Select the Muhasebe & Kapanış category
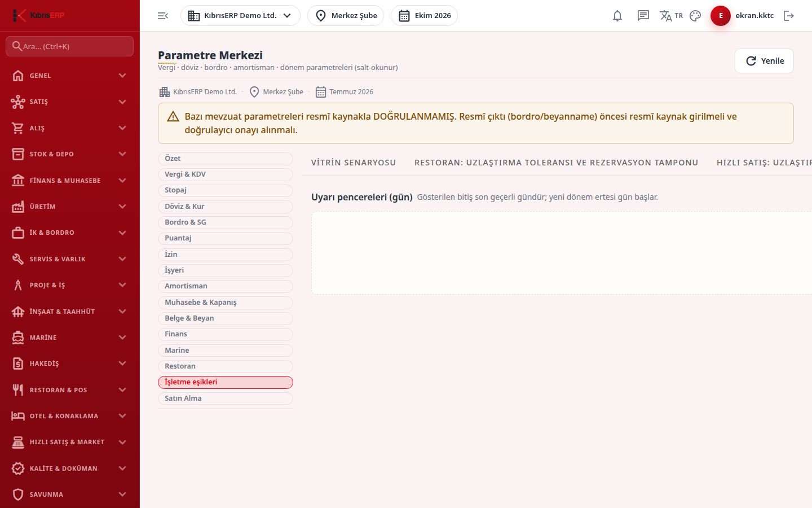Viewport: 812px width, 508px height. point(226,303)
